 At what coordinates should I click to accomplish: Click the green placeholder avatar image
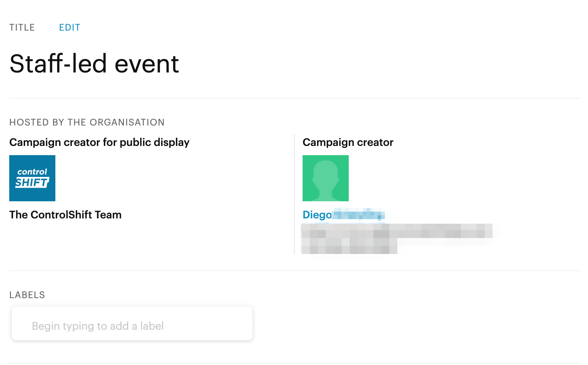[x=326, y=178]
